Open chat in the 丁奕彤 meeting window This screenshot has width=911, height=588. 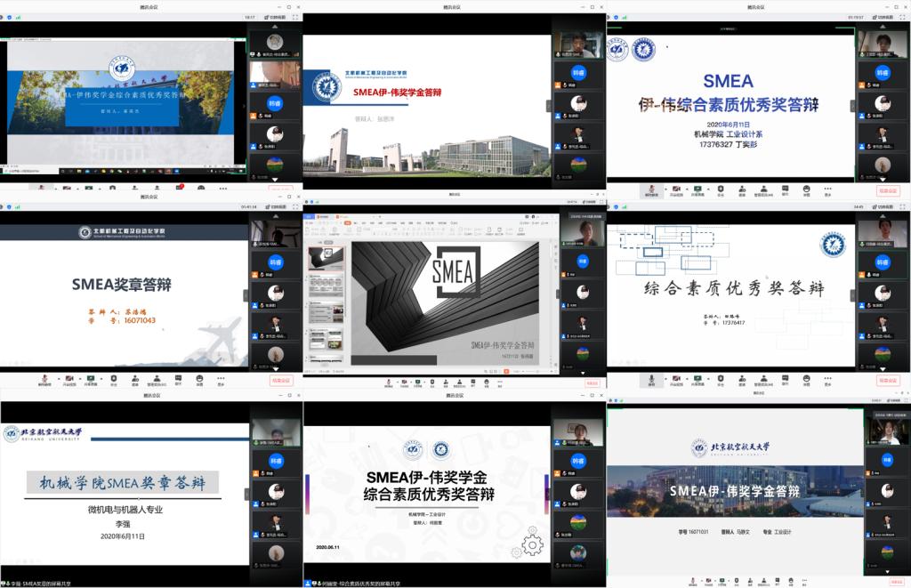[785, 189]
